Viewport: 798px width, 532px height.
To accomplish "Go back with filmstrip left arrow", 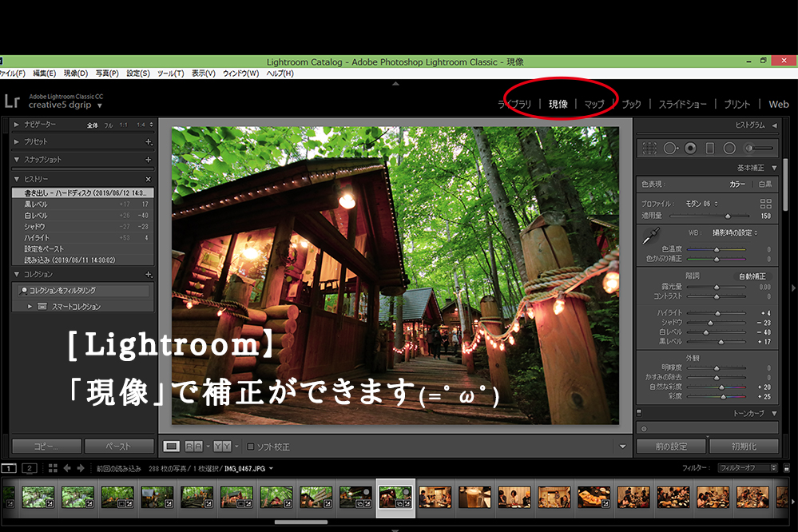I will tap(67, 468).
